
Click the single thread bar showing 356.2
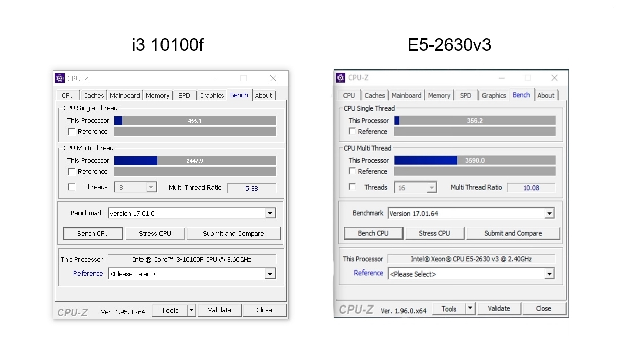[x=475, y=121]
